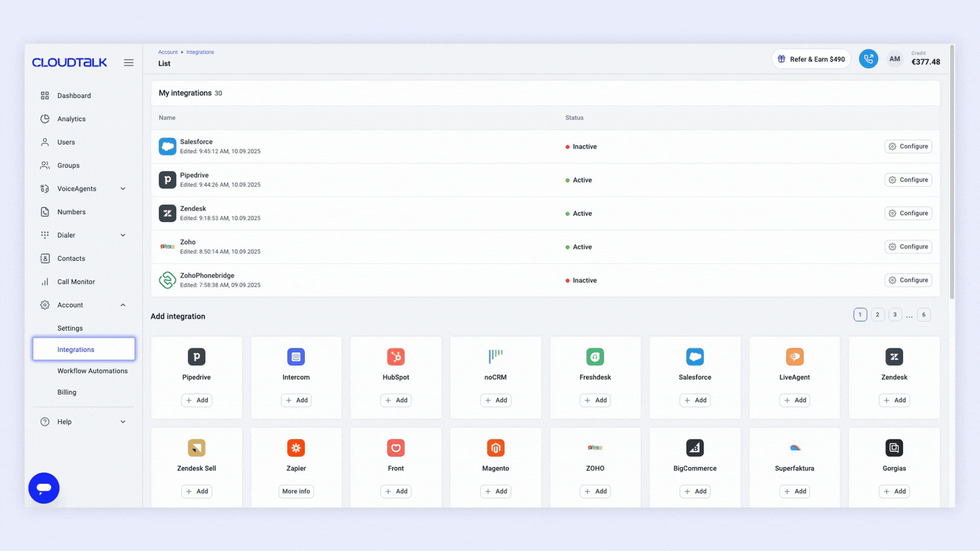Expand the VoiceAgents sidebar menu
This screenshot has width=980, height=551.
click(123, 189)
